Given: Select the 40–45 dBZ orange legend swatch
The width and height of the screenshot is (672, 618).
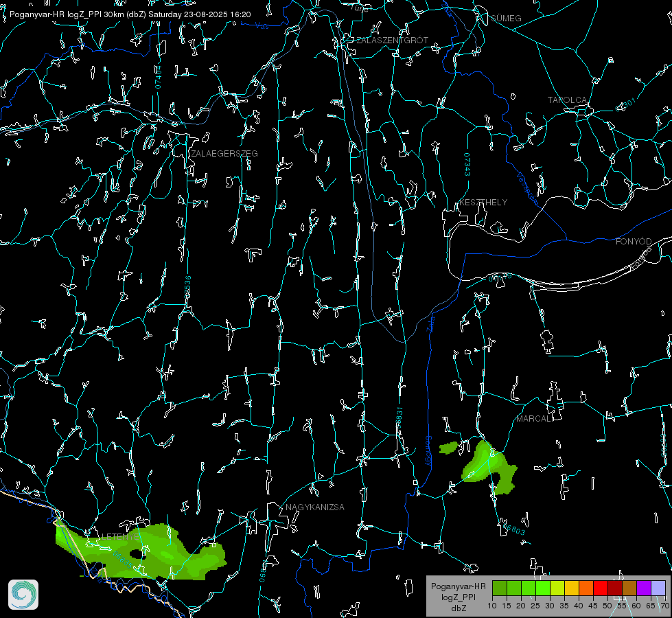Looking at the screenshot, I should (586, 588).
